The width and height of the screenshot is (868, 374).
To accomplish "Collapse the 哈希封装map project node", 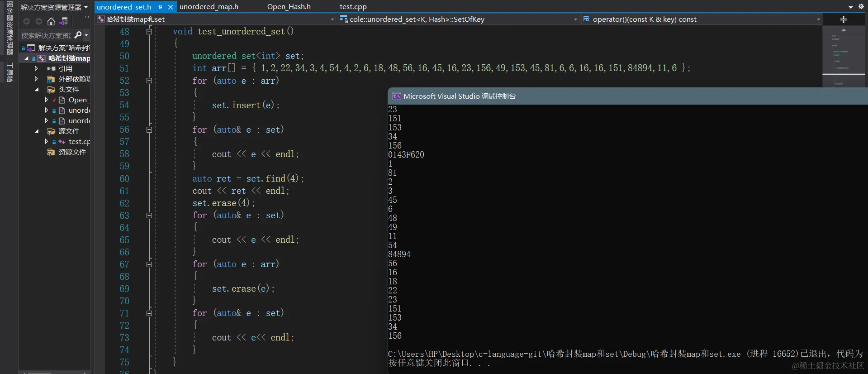I will pyautogui.click(x=26, y=58).
